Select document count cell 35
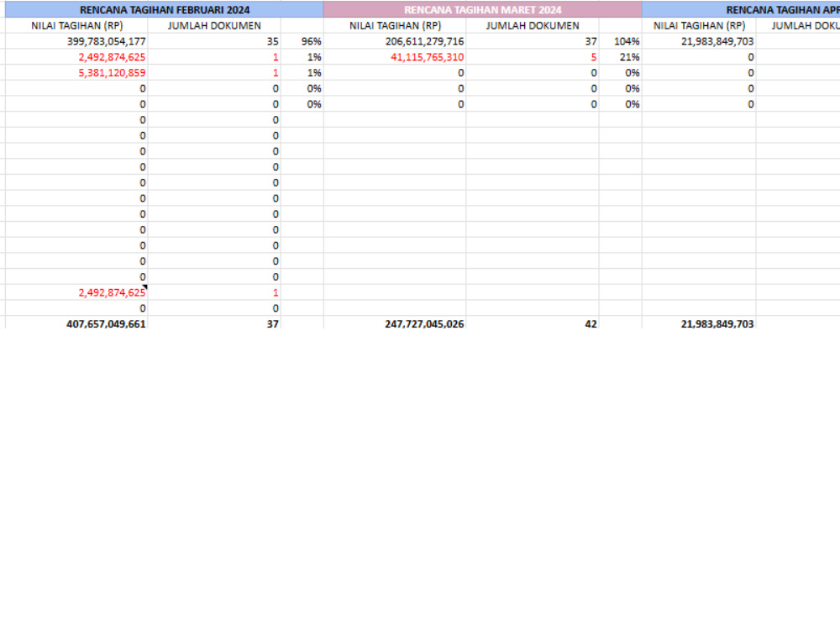 click(x=214, y=41)
